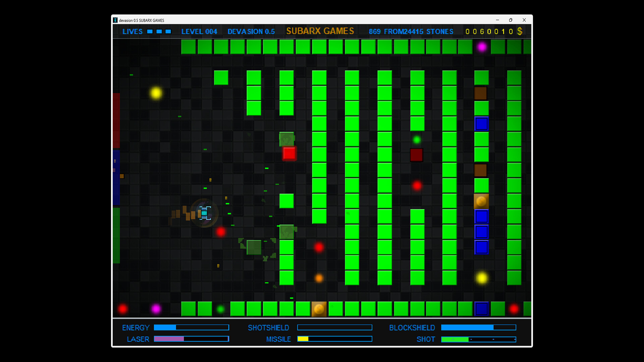
Task: Click the magenta orb in the top block row
Action: [482, 48]
